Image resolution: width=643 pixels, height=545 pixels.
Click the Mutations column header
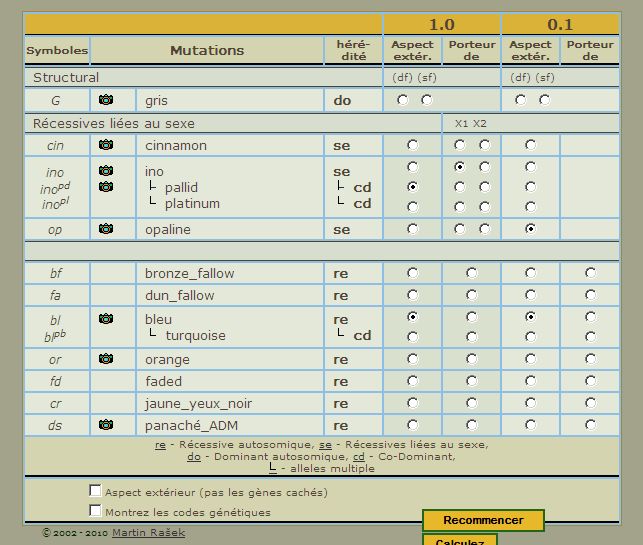click(x=207, y=50)
